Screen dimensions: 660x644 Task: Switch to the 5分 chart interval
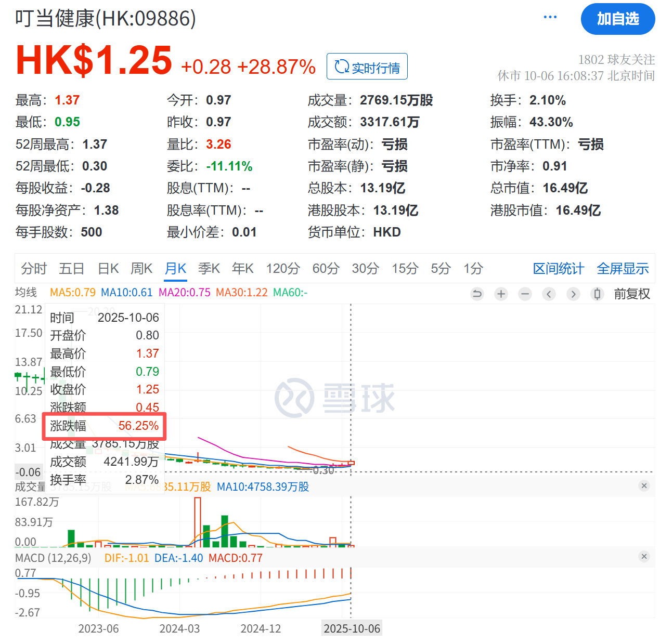point(441,268)
